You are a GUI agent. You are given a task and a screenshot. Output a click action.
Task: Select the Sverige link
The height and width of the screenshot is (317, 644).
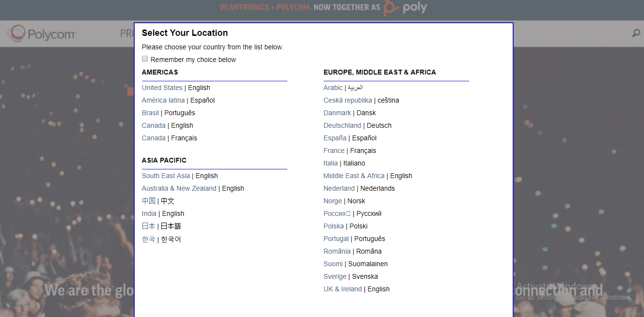click(335, 276)
